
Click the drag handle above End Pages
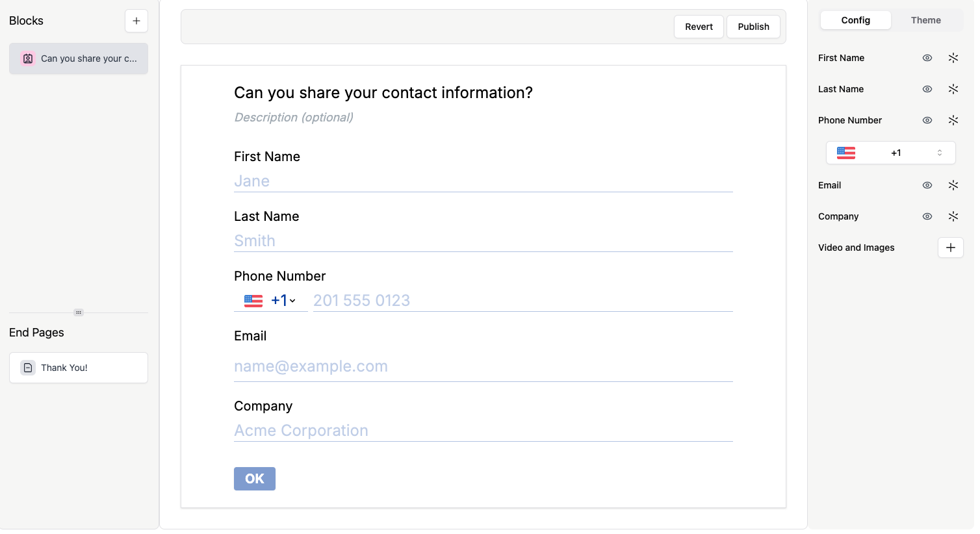tap(78, 312)
